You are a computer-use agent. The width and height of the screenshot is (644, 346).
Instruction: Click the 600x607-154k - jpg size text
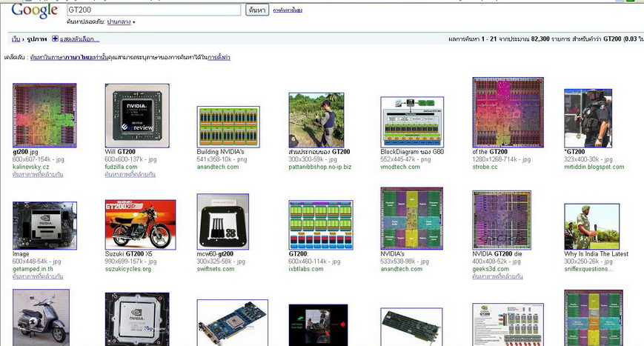pyautogui.click(x=39, y=159)
